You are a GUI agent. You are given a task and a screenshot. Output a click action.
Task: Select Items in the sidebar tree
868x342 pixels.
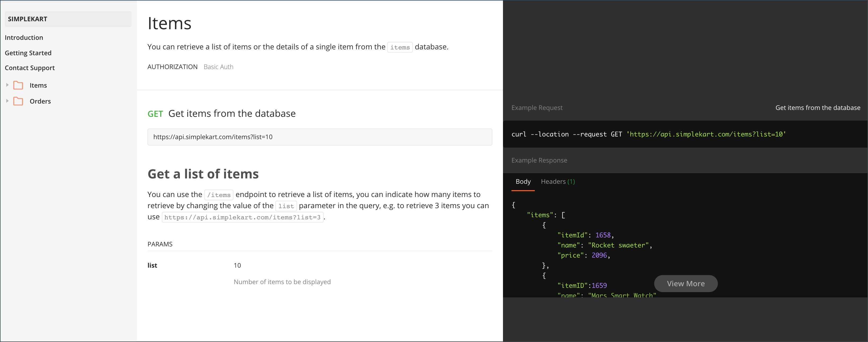click(38, 85)
